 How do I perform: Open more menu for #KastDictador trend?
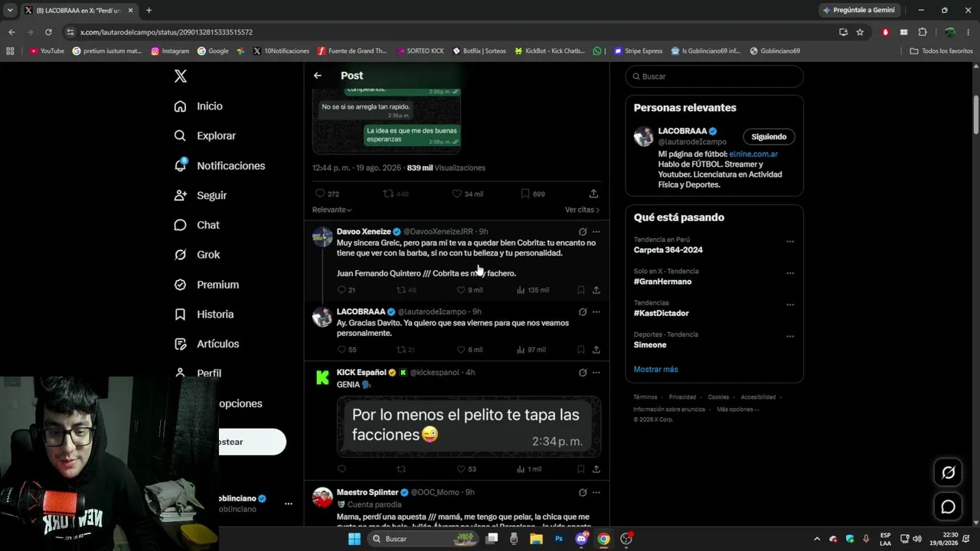pyautogui.click(x=790, y=305)
